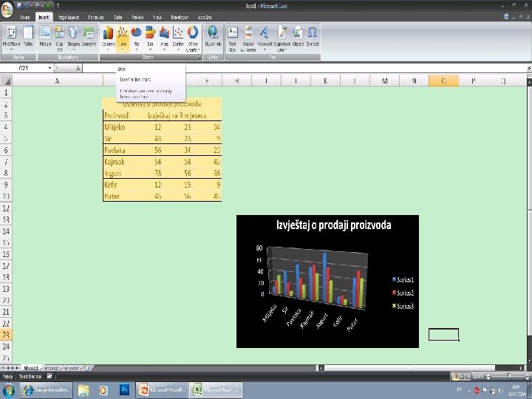Screen dimensions: 532x399
Task: Adjust the zoom slider in status bar
Action: point(508,376)
